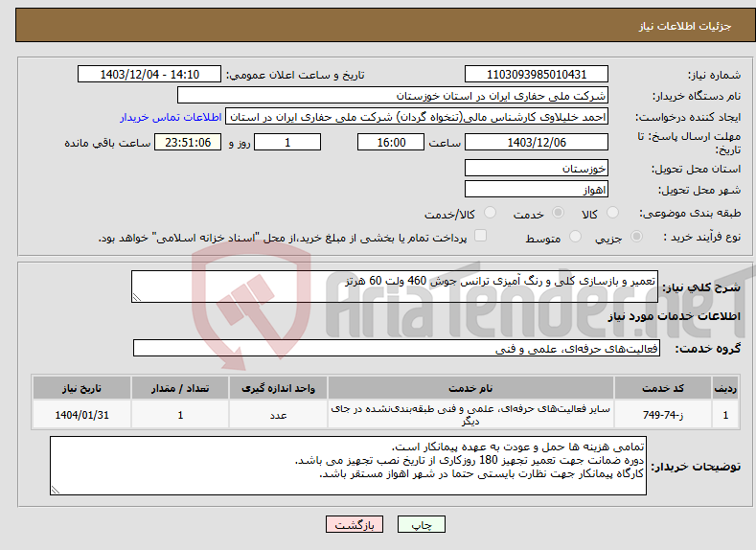Click the توضیحات خریدار notes textarea
This screenshot has width=756, height=550.
[348, 466]
